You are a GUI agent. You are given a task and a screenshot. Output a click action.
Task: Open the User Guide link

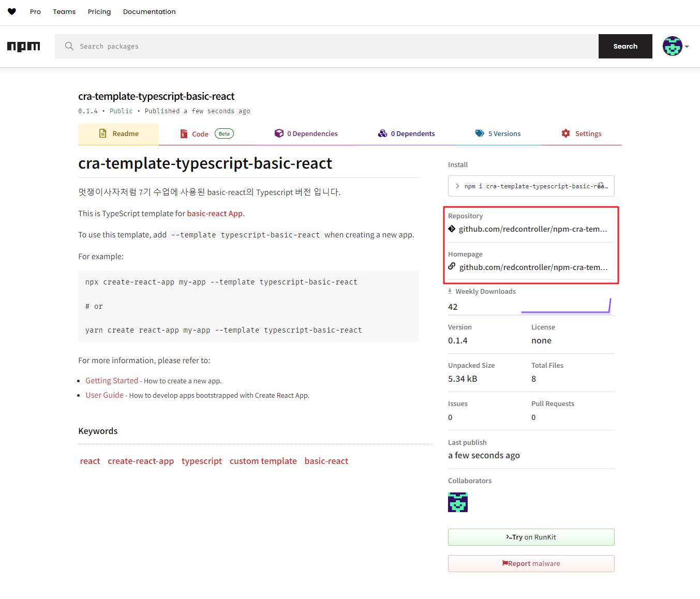pos(105,395)
